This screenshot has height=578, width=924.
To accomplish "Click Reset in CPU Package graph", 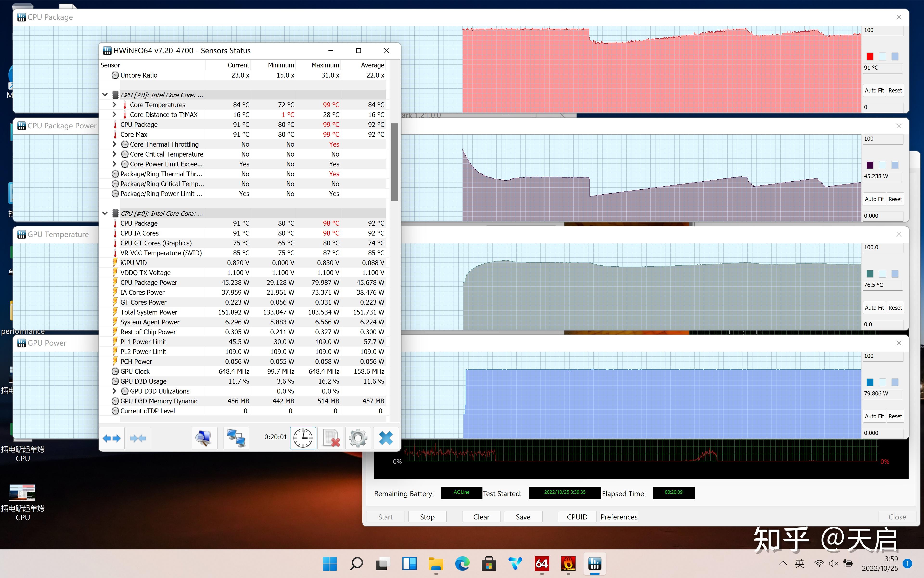I will pos(895,91).
